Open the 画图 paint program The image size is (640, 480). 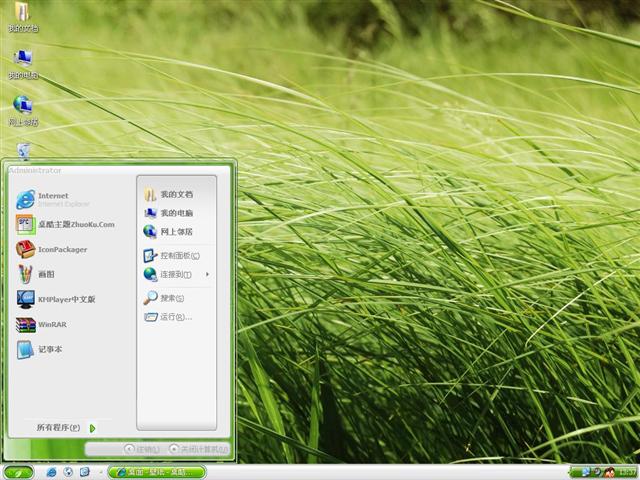[45, 274]
